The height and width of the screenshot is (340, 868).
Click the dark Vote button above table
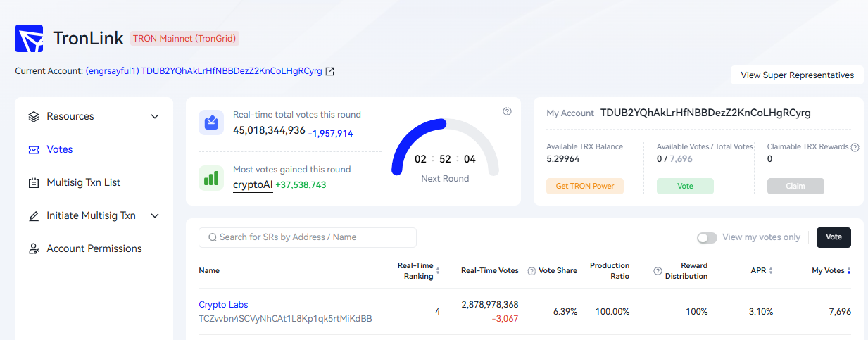(834, 237)
